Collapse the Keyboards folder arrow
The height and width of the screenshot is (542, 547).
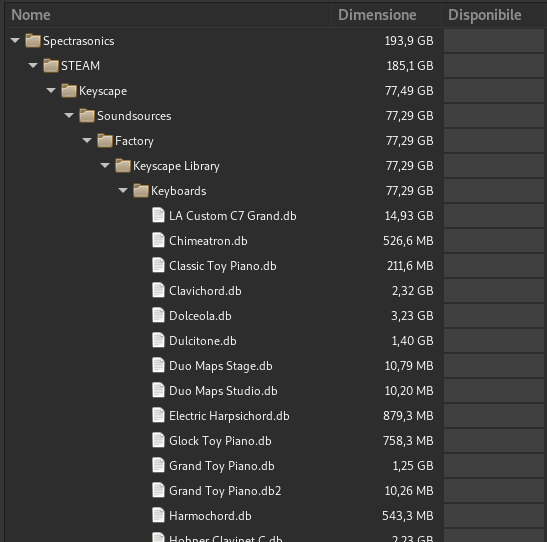click(x=123, y=190)
